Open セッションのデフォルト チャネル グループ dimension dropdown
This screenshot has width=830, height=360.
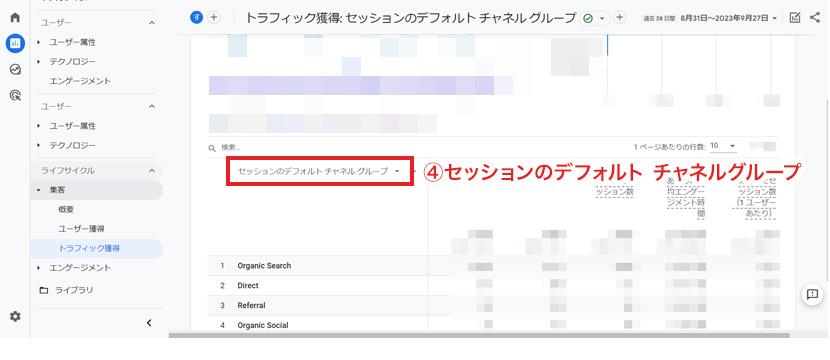click(319, 171)
